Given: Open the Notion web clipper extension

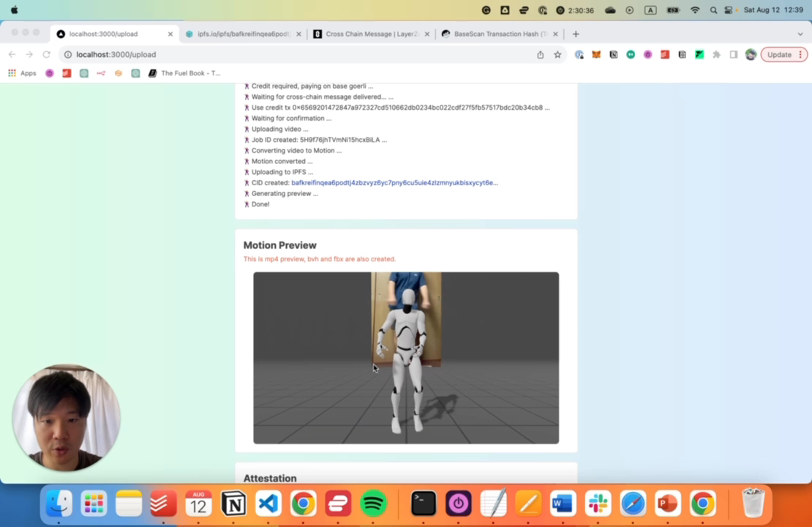Looking at the screenshot, I should coord(613,54).
